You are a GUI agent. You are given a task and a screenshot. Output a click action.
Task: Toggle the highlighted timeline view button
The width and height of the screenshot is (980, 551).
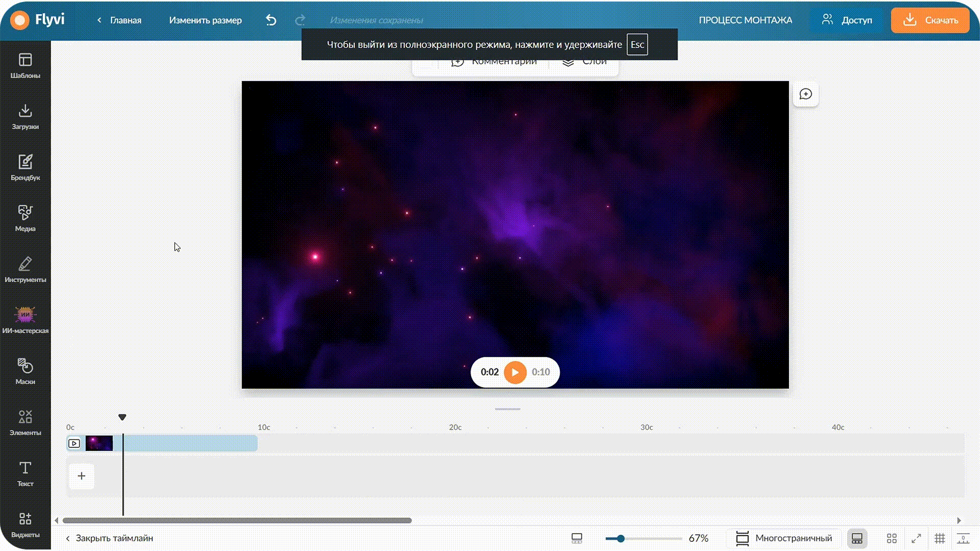pos(857,538)
